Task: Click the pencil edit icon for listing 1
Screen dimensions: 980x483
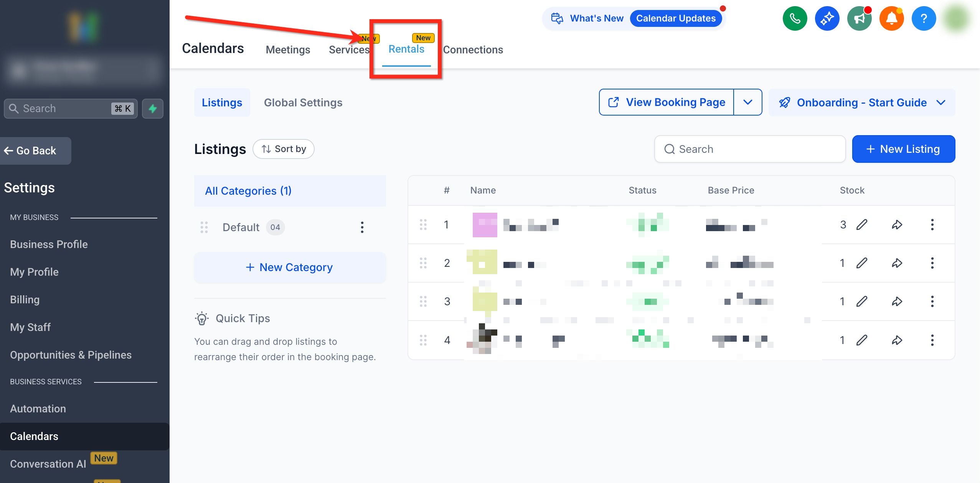Action: (x=862, y=225)
